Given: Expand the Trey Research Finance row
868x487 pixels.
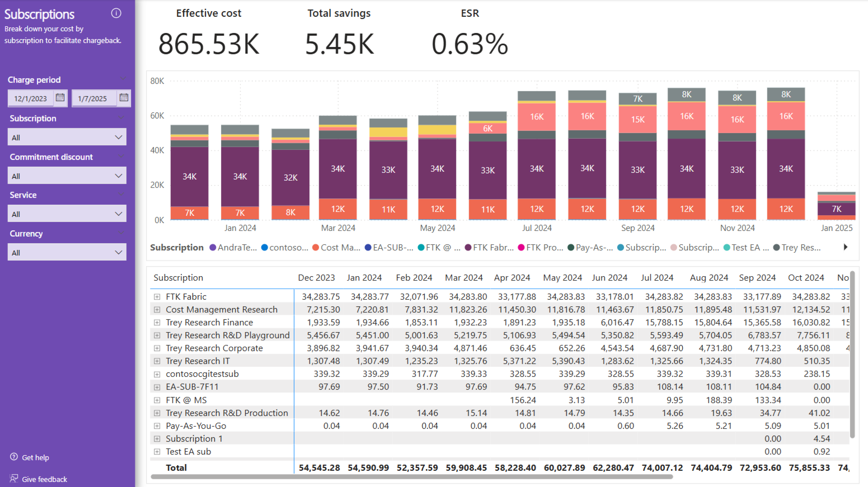Looking at the screenshot, I should (157, 322).
